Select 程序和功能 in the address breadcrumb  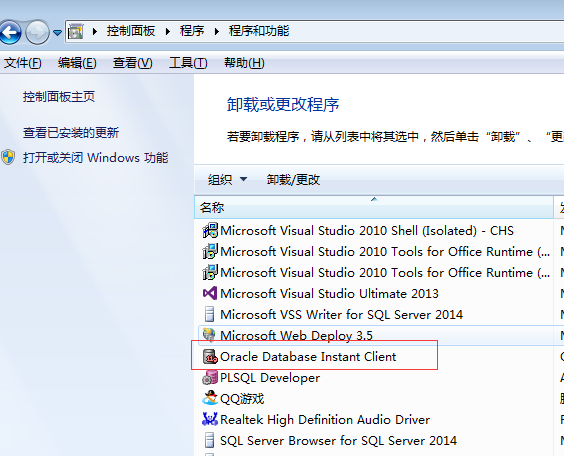coord(259,31)
